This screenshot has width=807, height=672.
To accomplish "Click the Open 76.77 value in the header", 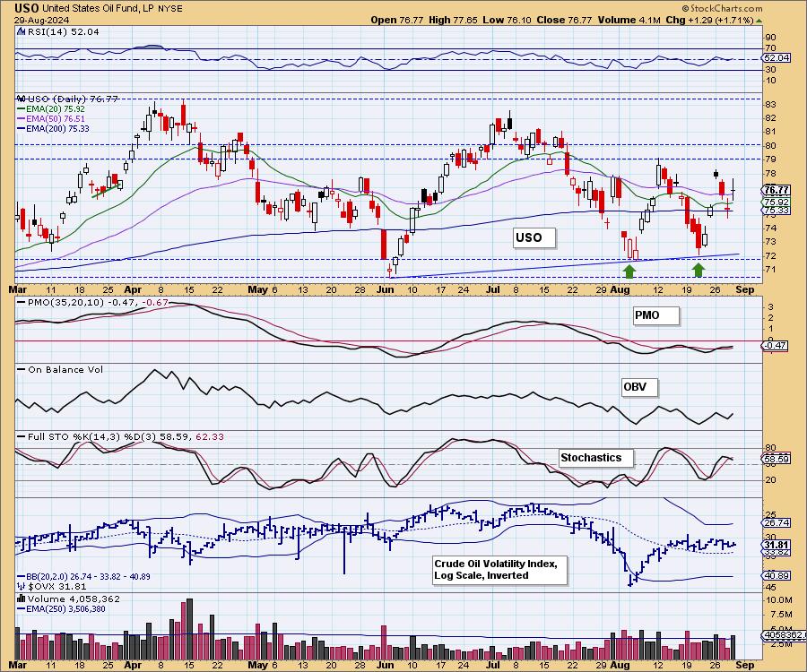I will point(397,20).
